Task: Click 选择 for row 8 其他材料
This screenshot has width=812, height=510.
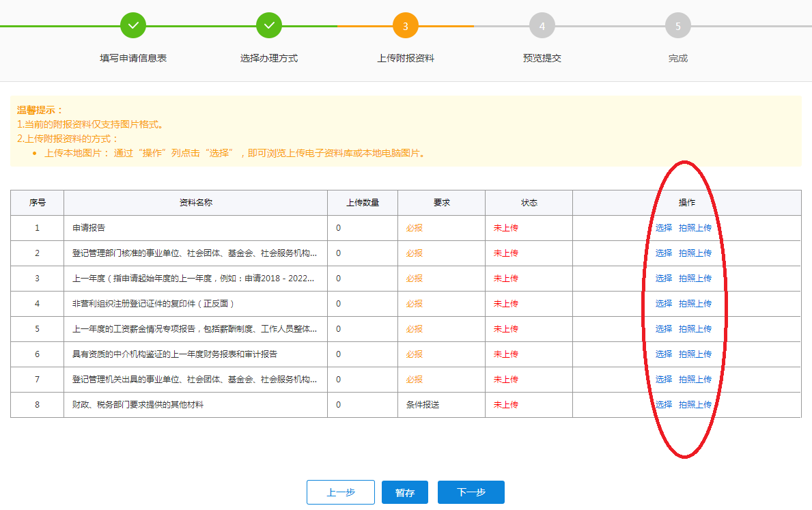Action: [664, 405]
